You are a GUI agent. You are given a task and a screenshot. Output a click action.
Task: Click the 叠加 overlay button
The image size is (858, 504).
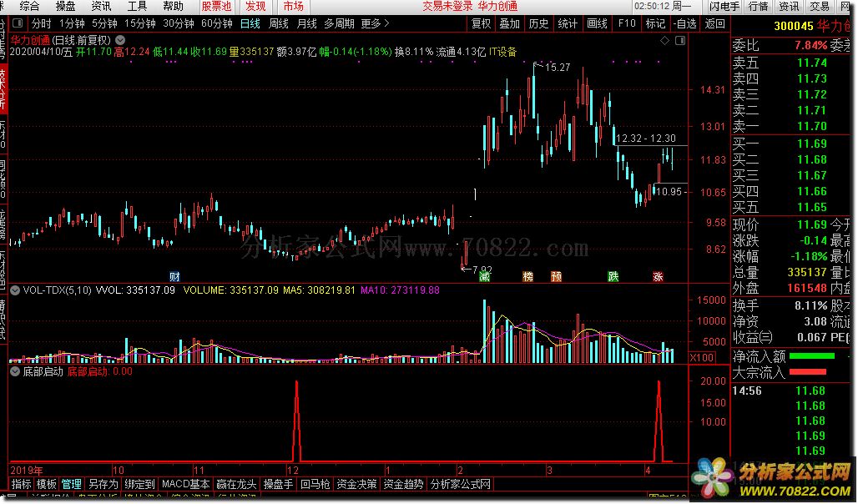tap(509, 23)
